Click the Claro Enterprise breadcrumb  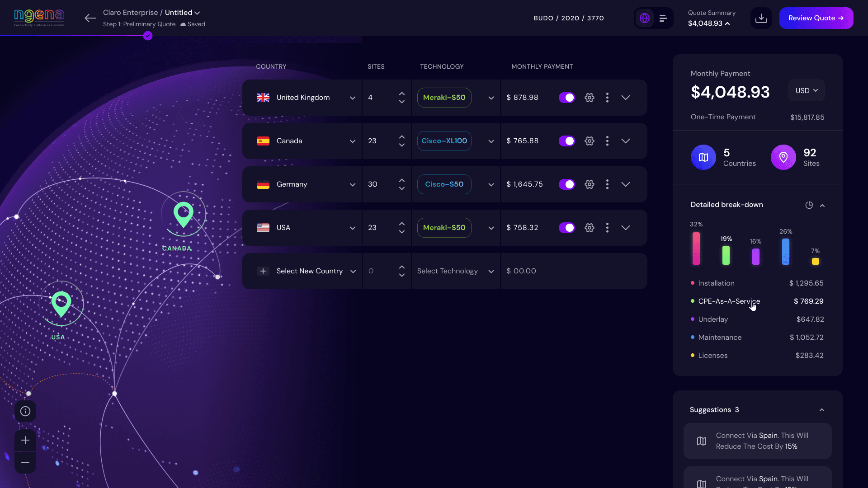[x=130, y=13]
